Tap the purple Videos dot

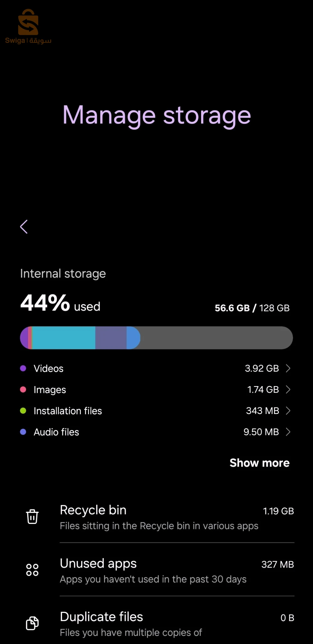click(x=23, y=368)
